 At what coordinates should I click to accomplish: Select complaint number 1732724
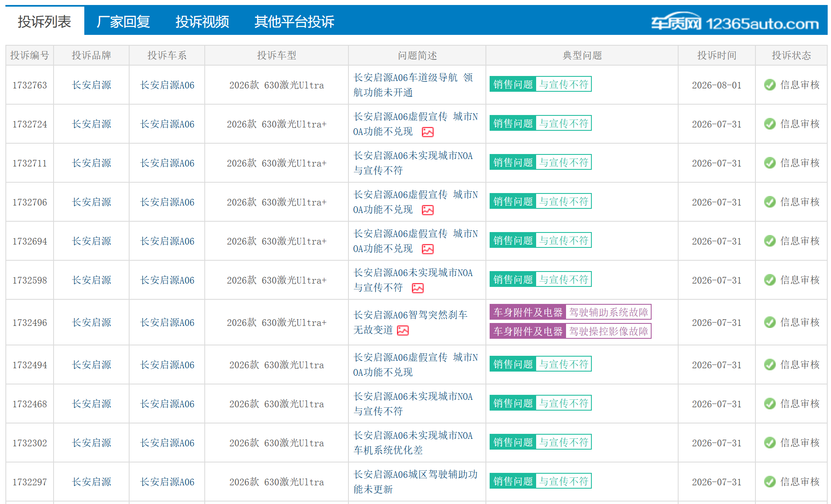pyautogui.click(x=29, y=124)
